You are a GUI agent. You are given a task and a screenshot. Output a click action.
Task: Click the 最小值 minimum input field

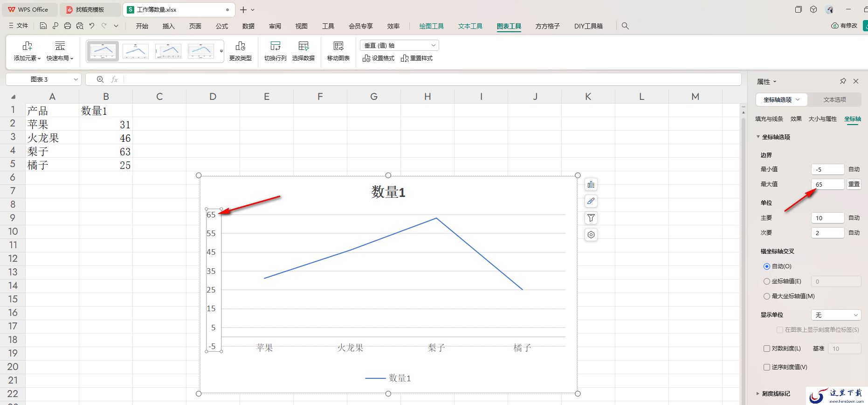(x=827, y=169)
